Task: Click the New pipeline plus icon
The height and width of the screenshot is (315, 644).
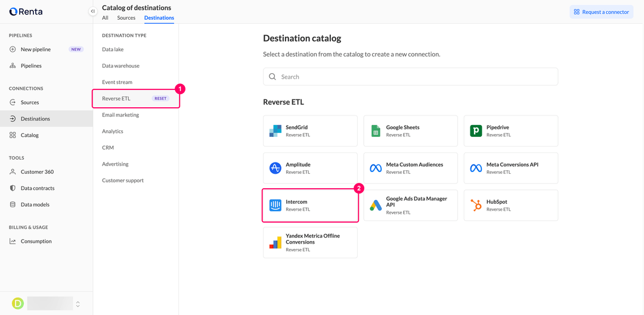Action: pyautogui.click(x=13, y=49)
